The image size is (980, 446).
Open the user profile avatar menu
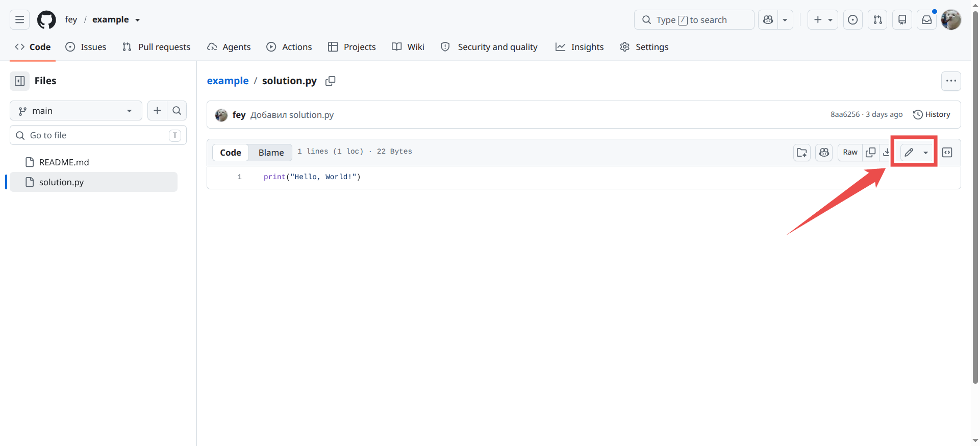tap(951, 20)
